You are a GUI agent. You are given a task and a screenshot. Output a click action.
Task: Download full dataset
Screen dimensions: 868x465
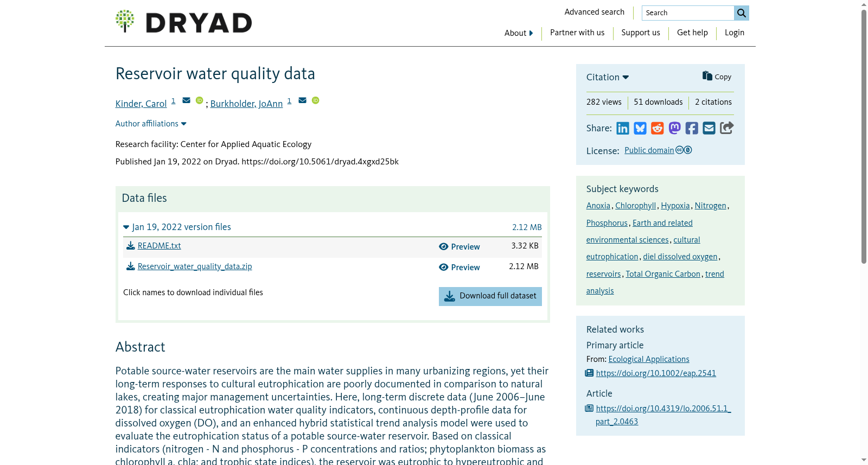pos(490,296)
